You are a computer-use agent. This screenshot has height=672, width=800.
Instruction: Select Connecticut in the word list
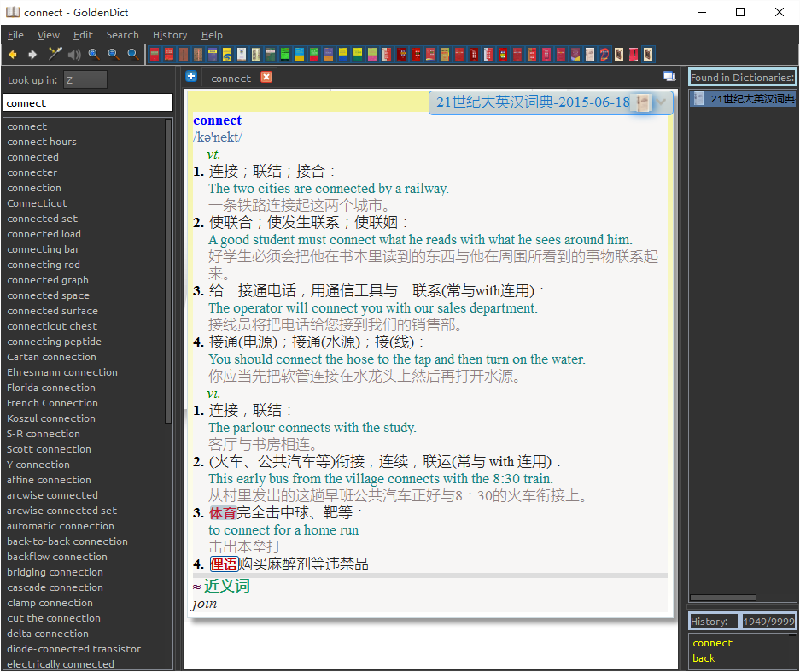pyautogui.click(x=38, y=203)
